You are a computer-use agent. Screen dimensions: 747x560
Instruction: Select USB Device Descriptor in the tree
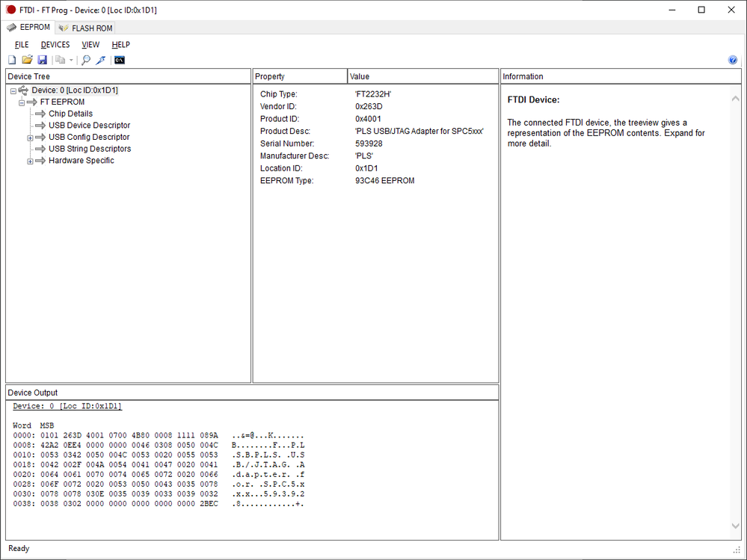click(90, 126)
